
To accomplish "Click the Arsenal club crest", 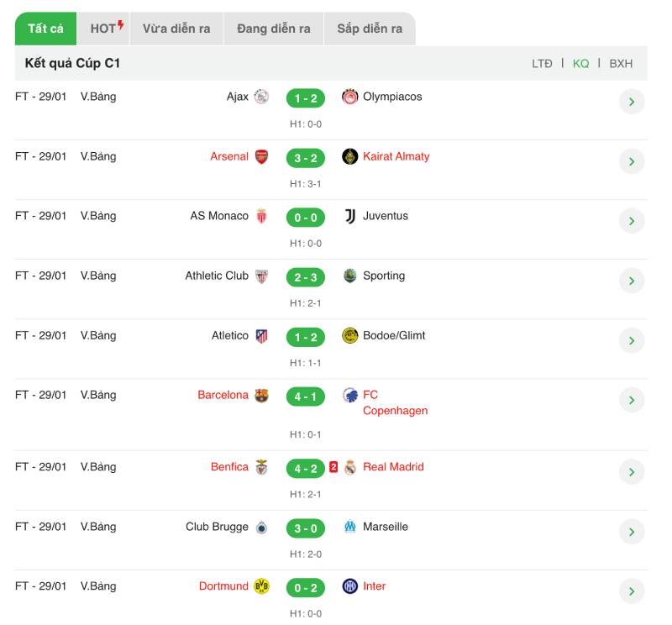I will pyautogui.click(x=261, y=156).
